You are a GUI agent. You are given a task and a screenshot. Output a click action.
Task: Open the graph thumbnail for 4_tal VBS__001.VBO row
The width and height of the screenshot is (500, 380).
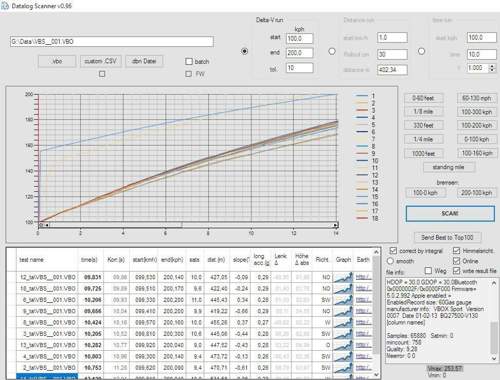tap(343, 356)
